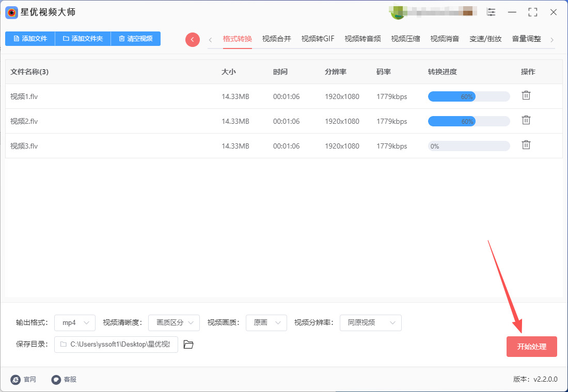The width and height of the screenshot is (568, 392).
Task: Expand the 视频画质 dropdown
Action: [x=266, y=323]
